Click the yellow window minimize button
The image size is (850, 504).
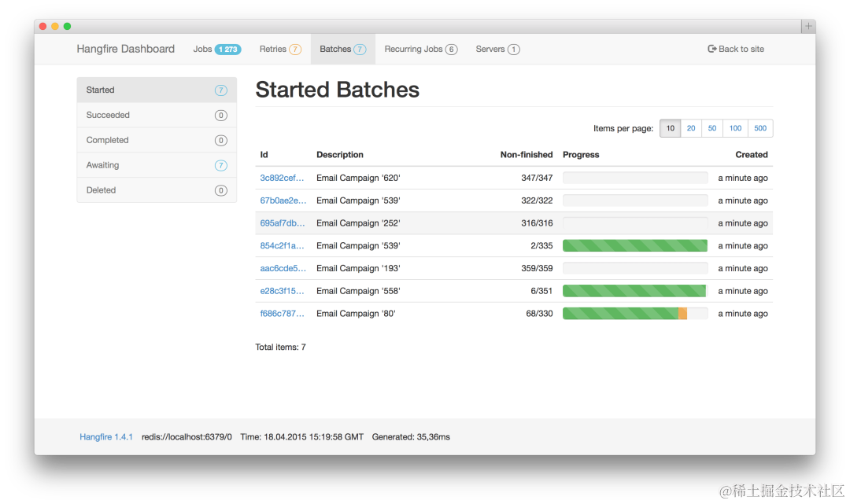[55, 26]
